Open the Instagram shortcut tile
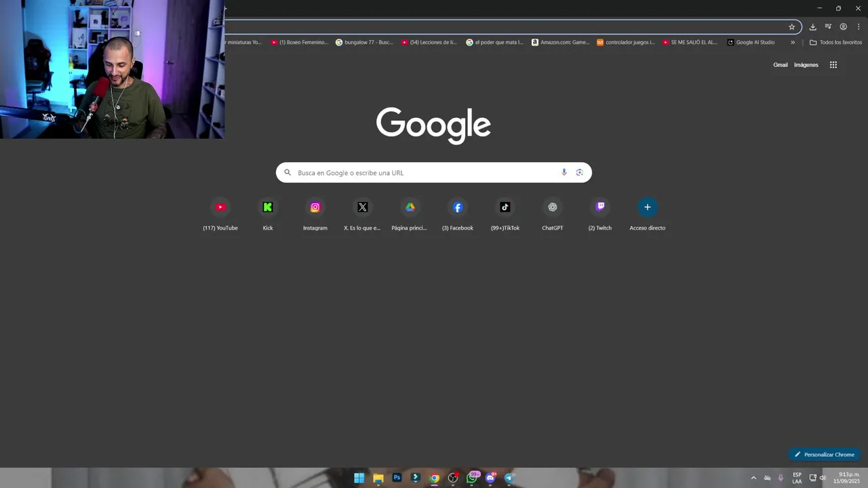The width and height of the screenshot is (868, 488). pyautogui.click(x=315, y=216)
